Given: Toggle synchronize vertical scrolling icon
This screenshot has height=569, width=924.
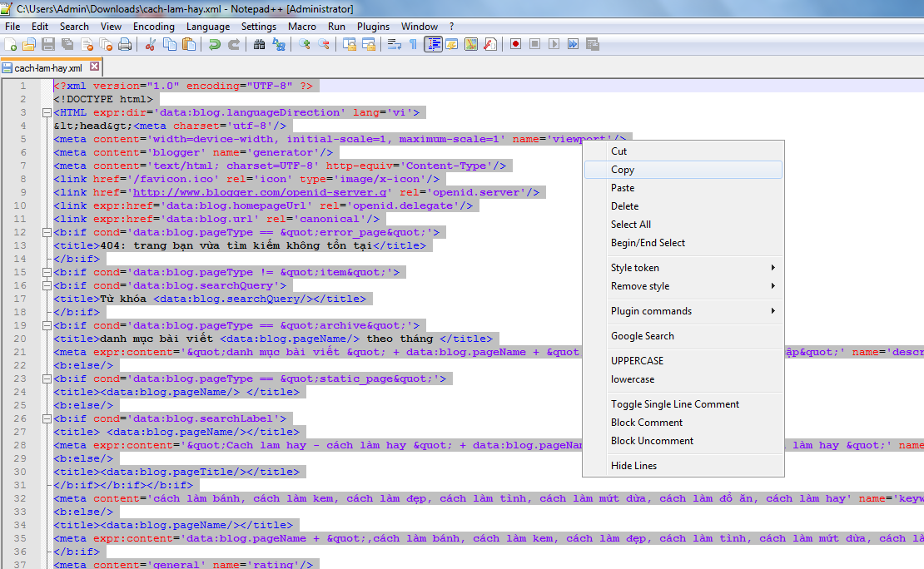Looking at the screenshot, I should (x=350, y=44).
